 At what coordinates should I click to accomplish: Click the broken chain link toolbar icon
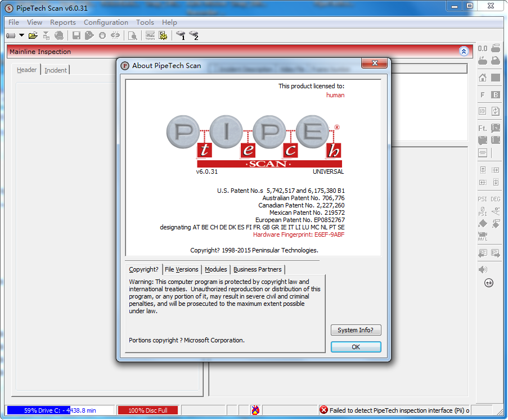coord(115,35)
